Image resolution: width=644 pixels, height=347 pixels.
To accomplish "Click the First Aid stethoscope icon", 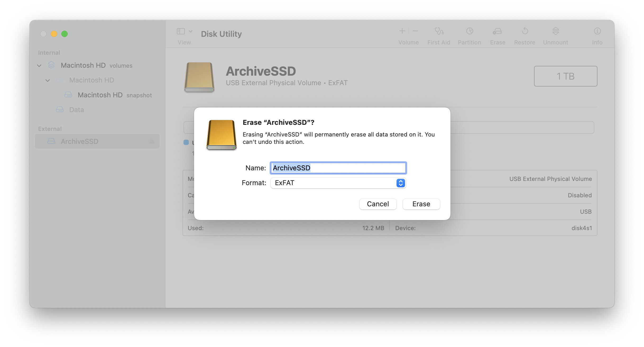I will coord(439,31).
